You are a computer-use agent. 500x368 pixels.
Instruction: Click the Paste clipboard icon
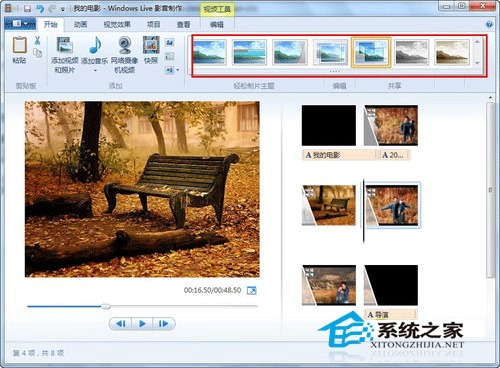[19, 45]
